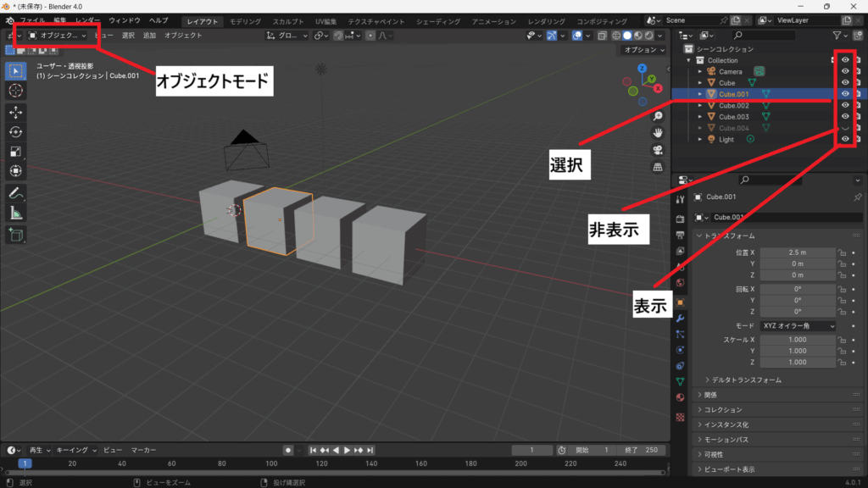Pick the Measure tool
This screenshot has width=868, height=488.
pos(15,212)
